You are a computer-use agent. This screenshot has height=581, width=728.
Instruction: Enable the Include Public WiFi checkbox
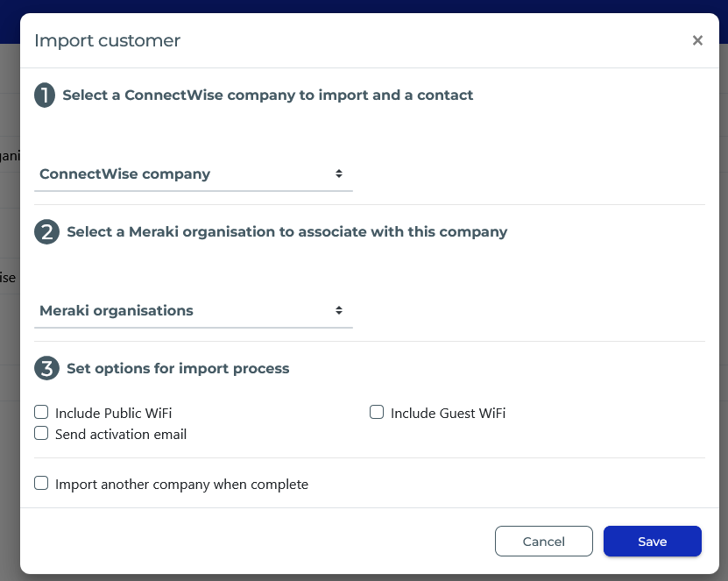pos(41,413)
